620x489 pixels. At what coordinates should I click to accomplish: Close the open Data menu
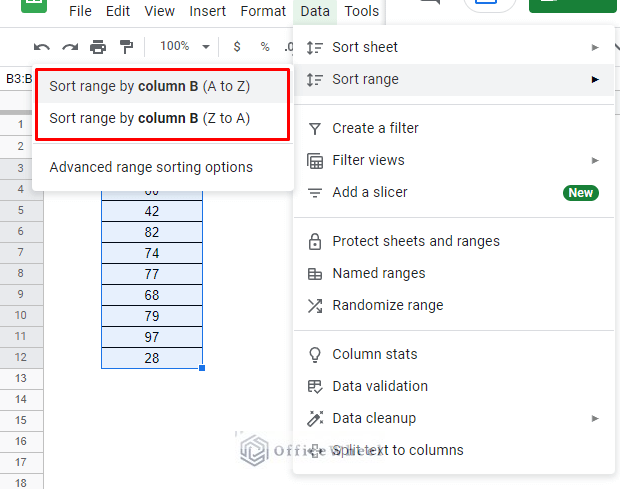point(315,11)
